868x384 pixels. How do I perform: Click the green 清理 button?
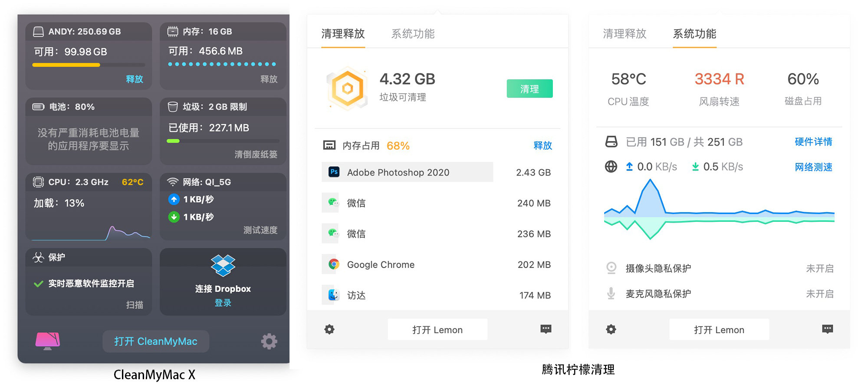click(x=529, y=89)
